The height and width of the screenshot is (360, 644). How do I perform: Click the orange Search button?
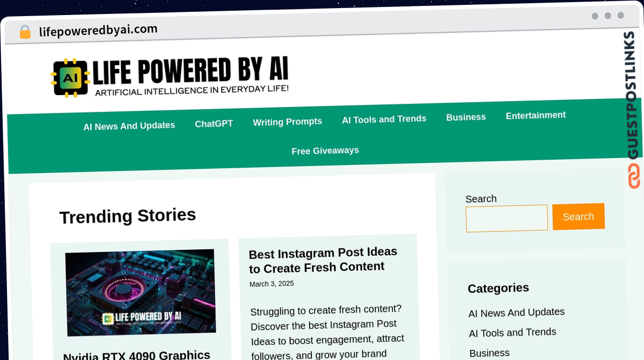click(x=578, y=217)
